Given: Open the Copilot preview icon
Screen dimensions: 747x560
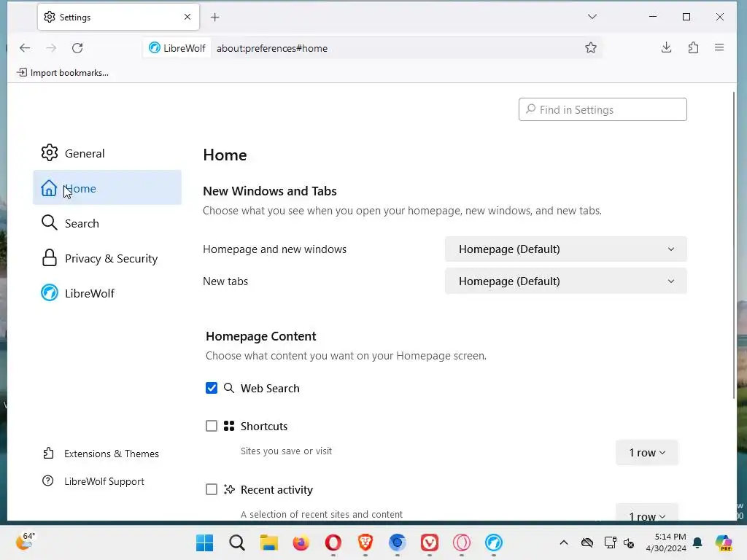Looking at the screenshot, I should coord(724,542).
